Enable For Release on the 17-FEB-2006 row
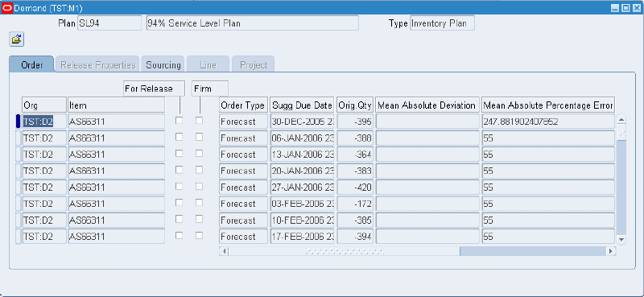Screen dimensions: 644x297 (179, 236)
